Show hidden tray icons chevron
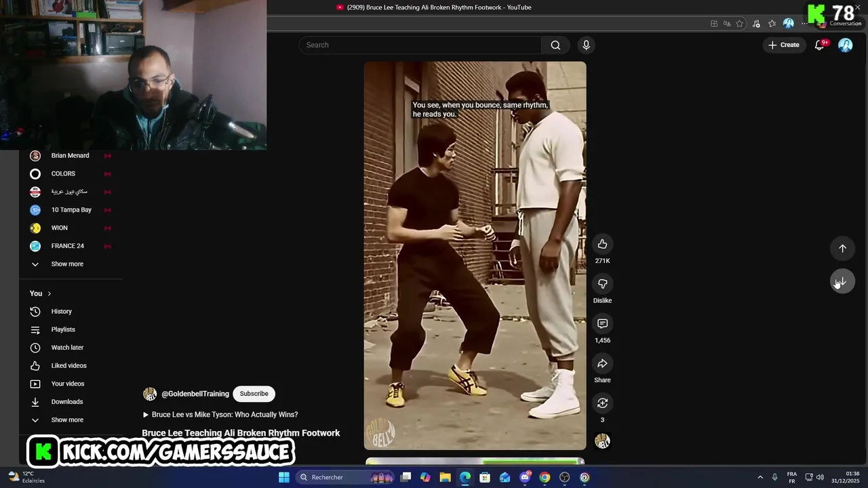The image size is (868, 488). (x=760, y=477)
